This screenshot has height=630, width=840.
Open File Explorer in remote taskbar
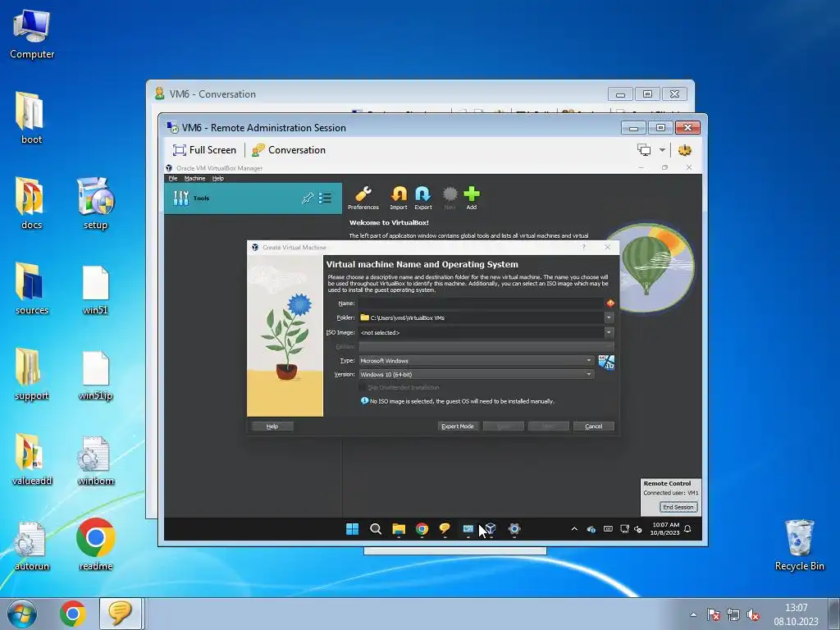(x=399, y=529)
